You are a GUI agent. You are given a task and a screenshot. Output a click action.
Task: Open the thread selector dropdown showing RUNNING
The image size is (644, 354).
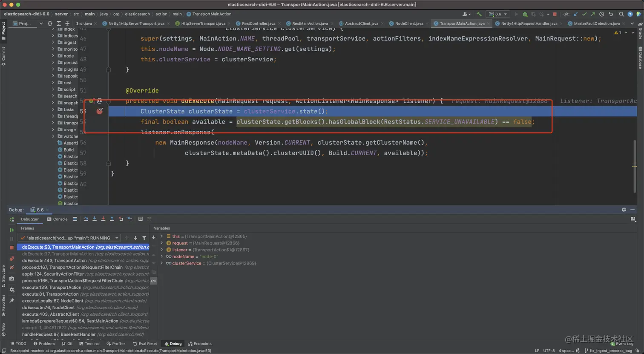pos(70,238)
